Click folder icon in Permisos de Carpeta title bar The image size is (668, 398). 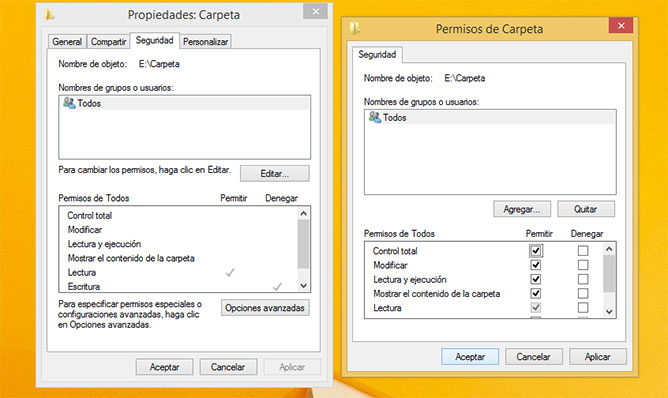pos(354,29)
